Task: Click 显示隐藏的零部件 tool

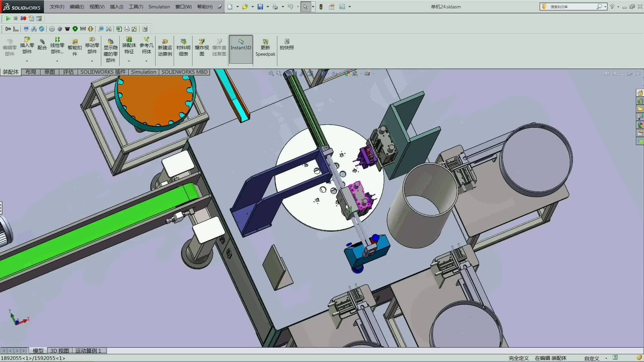Action: 111,51
